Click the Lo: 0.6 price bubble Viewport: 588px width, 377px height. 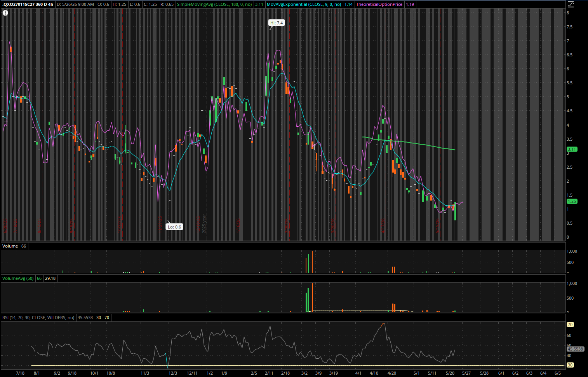tap(174, 227)
